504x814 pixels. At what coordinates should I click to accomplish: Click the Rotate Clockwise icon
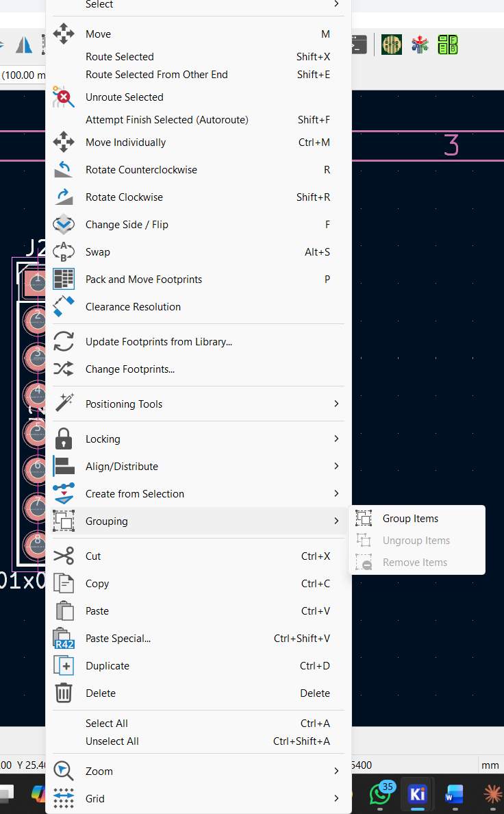63,197
